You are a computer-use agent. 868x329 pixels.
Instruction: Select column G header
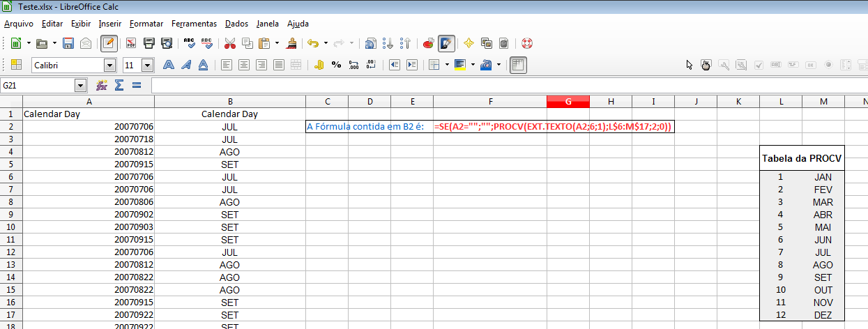[568, 102]
